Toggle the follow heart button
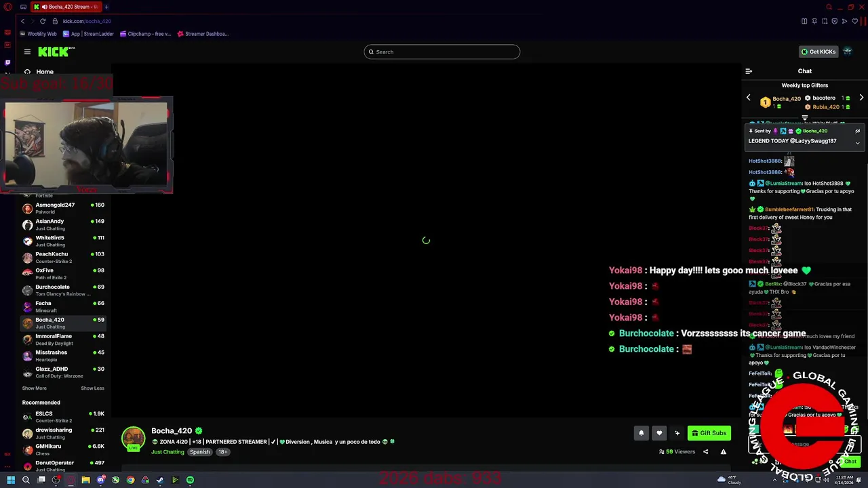Screen dimensions: 868x488 point(659,433)
